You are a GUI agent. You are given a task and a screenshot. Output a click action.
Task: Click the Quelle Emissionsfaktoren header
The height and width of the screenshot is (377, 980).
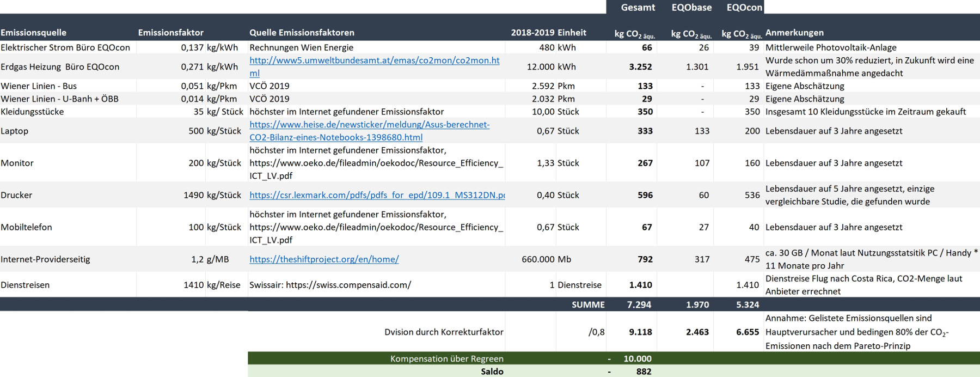click(x=302, y=33)
